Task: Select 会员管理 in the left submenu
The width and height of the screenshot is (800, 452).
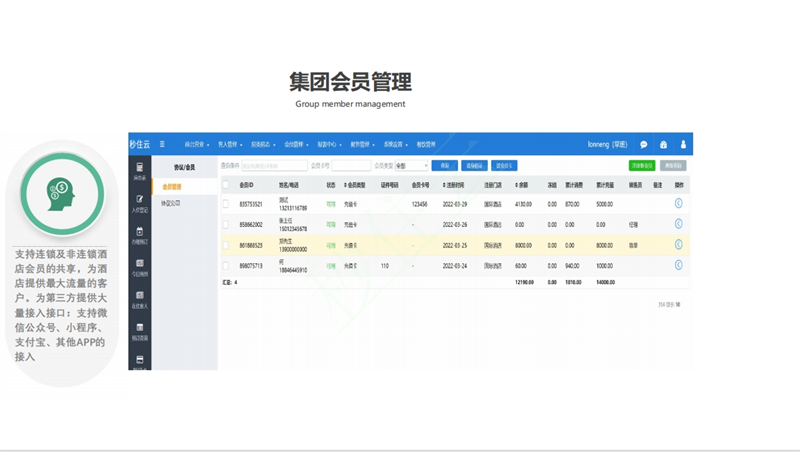Action: pos(171,186)
